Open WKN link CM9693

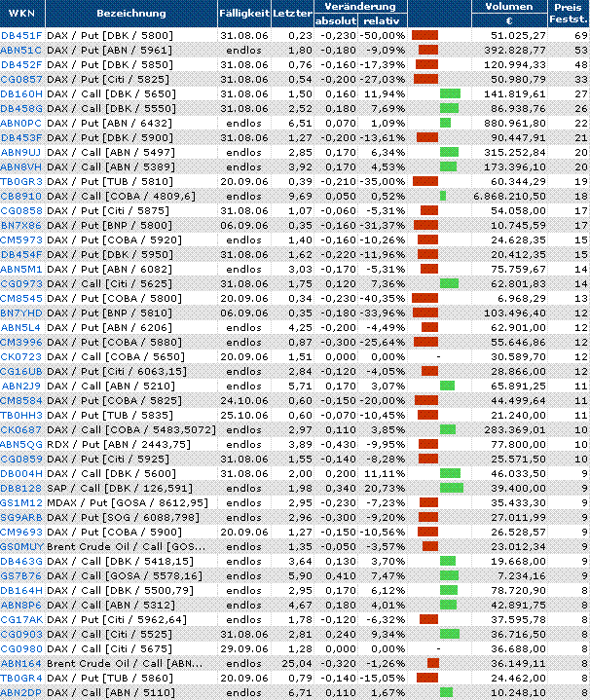point(21,533)
